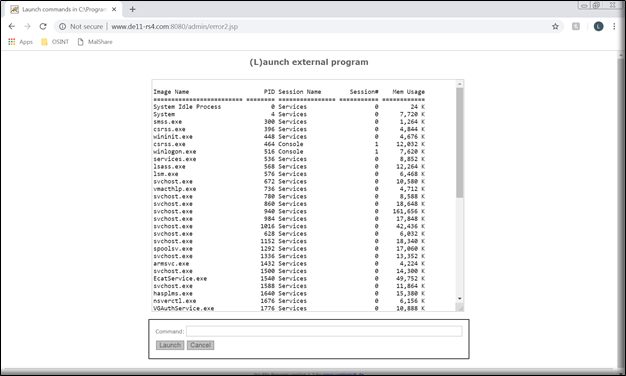The width and height of the screenshot is (626, 376).
Task: Bookmark this page with the star icon
Action: coord(555,26)
